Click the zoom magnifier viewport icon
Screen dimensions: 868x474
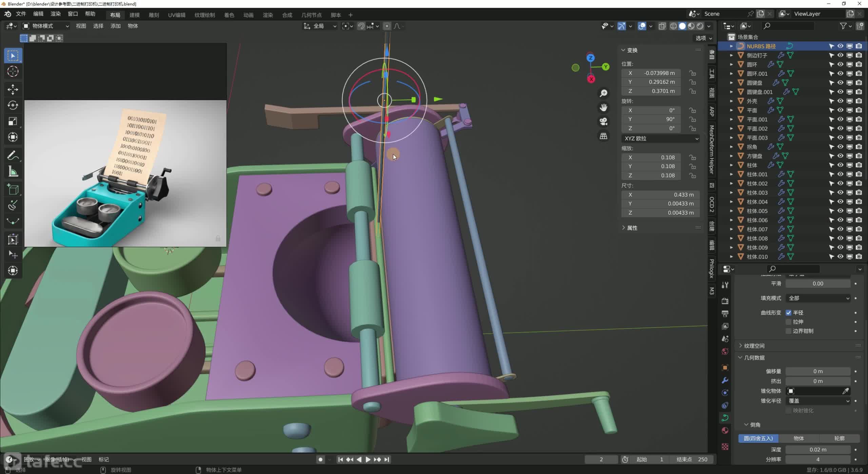604,93
